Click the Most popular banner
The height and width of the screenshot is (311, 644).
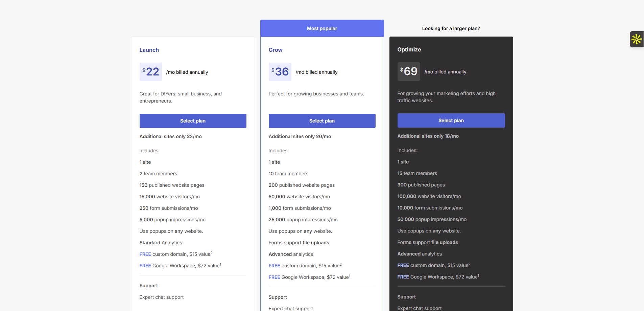[322, 28]
